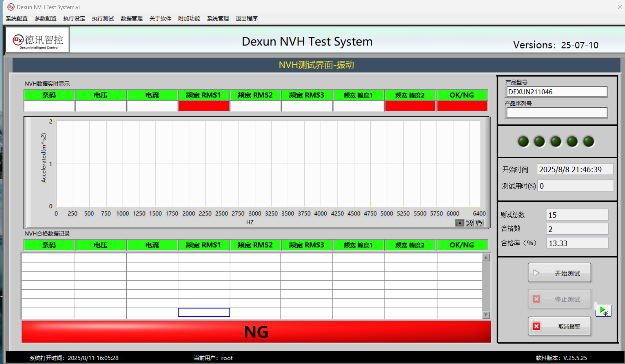Click the realtime 条码 header cell
625x364 pixels.
[49, 95]
